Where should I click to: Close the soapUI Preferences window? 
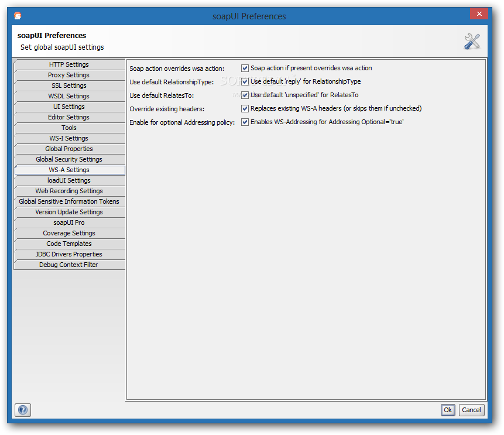[x=479, y=13]
